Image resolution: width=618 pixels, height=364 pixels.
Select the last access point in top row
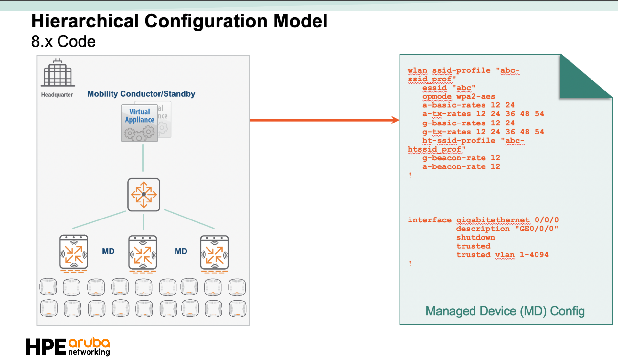[x=237, y=287]
